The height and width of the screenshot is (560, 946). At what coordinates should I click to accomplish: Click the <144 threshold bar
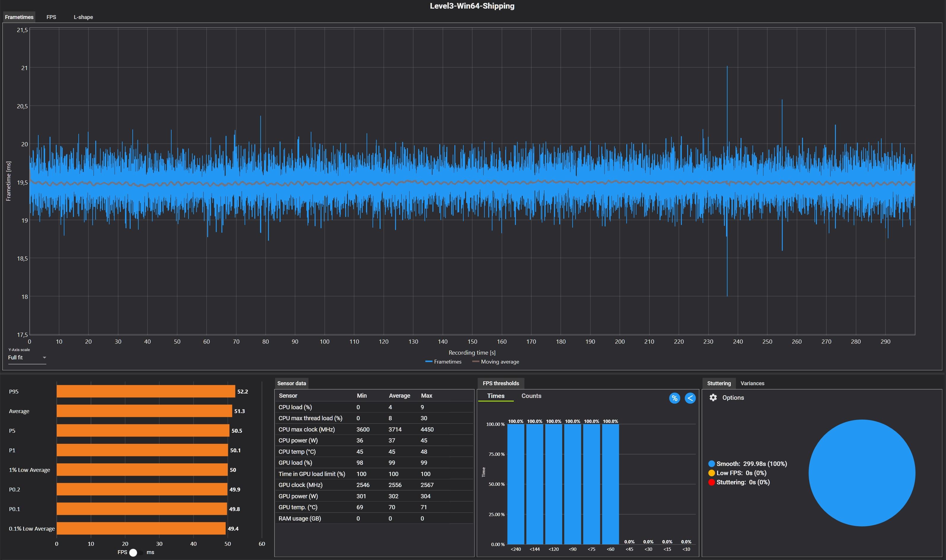[x=535, y=484]
